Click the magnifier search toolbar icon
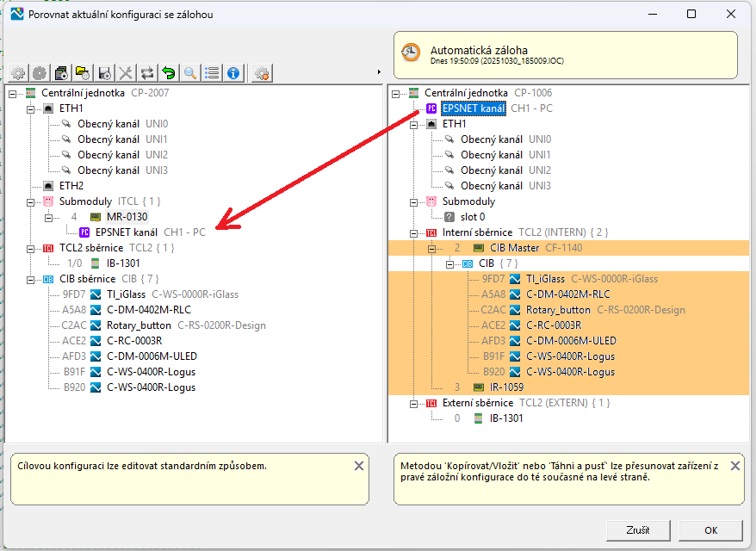 click(x=190, y=73)
